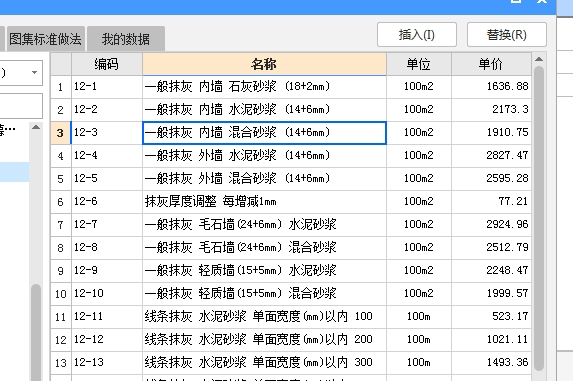
Task: Select code cell 12-7
Action: pos(107,225)
